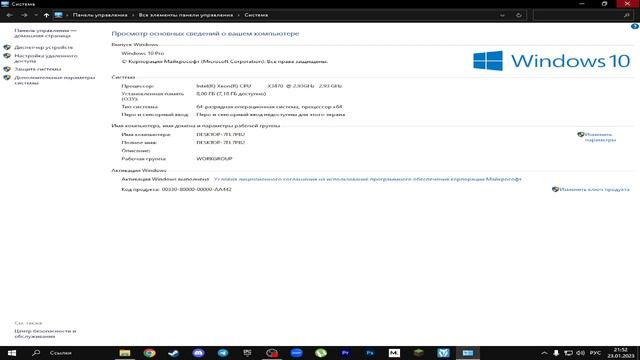The image size is (640, 360).
Task: Click shield icon beside Диспетчер устройств
Action: point(7,47)
